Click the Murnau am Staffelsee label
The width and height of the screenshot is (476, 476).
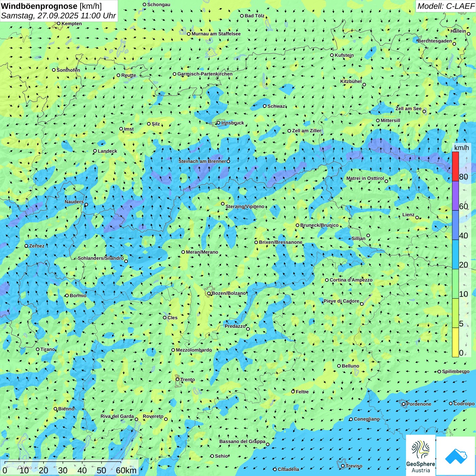[216, 34]
